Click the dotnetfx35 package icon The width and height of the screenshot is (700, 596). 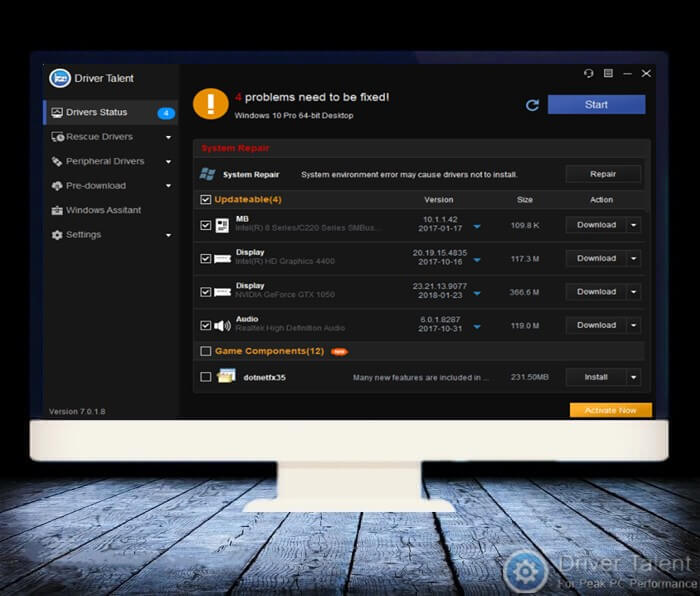[226, 376]
